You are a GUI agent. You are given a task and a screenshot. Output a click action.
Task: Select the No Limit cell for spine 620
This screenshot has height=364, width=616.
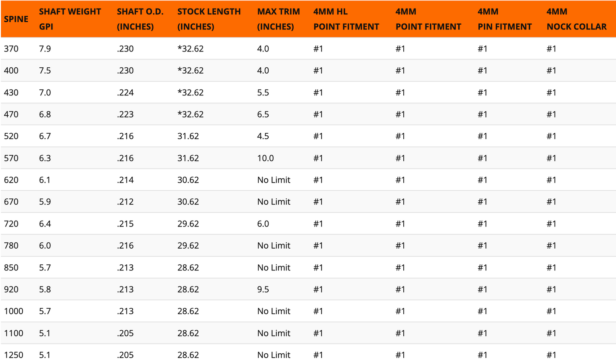tap(274, 180)
